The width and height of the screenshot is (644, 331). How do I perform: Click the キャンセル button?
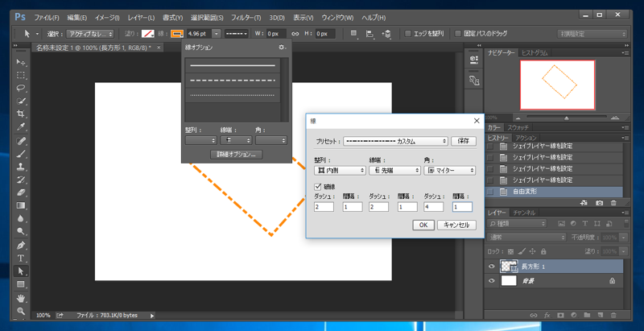click(456, 225)
